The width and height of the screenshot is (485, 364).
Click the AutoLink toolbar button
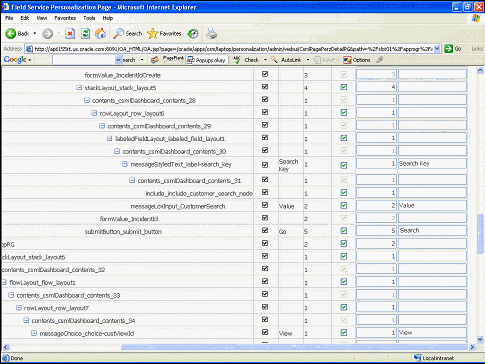click(x=286, y=60)
